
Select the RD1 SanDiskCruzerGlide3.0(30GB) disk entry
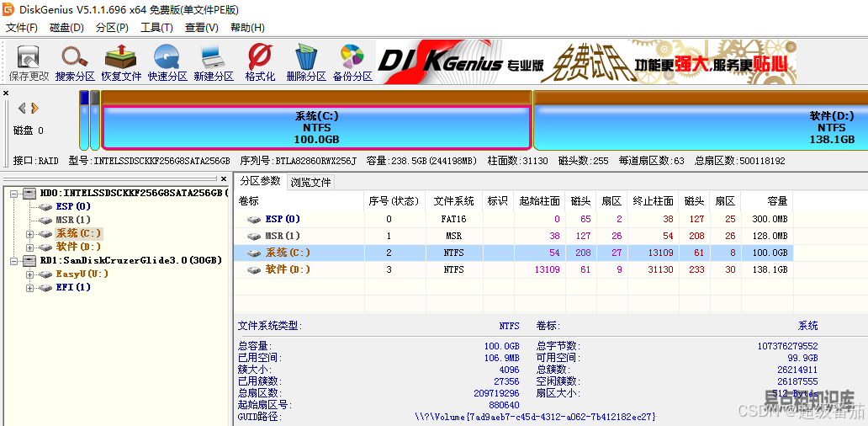(131, 260)
